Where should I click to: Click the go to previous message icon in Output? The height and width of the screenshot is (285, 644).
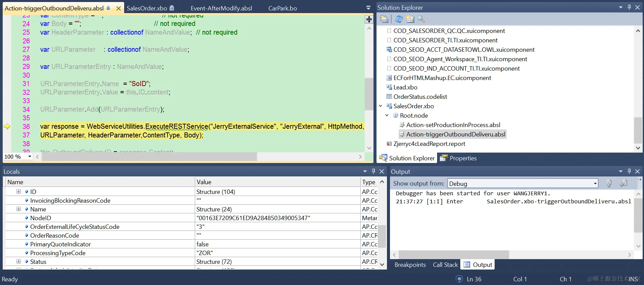[623, 183]
